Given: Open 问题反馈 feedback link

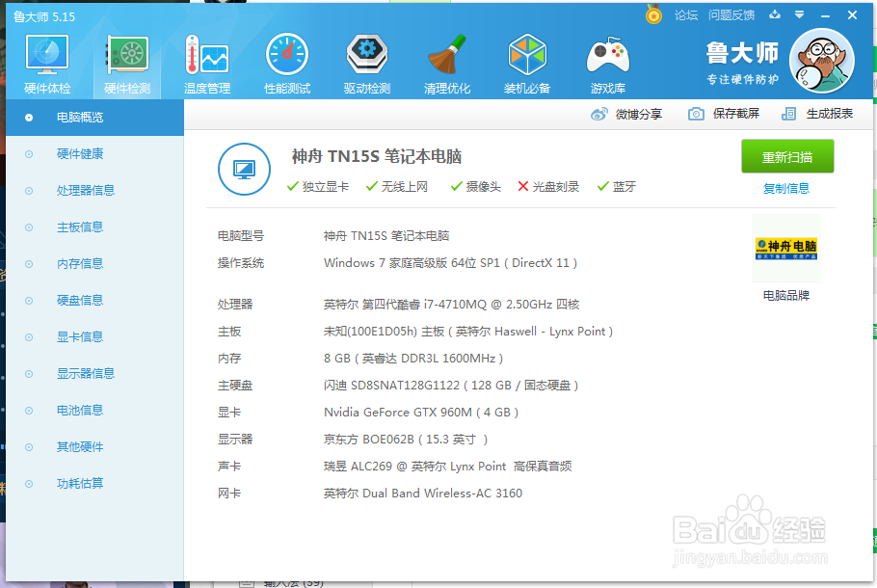Looking at the screenshot, I should click(x=731, y=15).
